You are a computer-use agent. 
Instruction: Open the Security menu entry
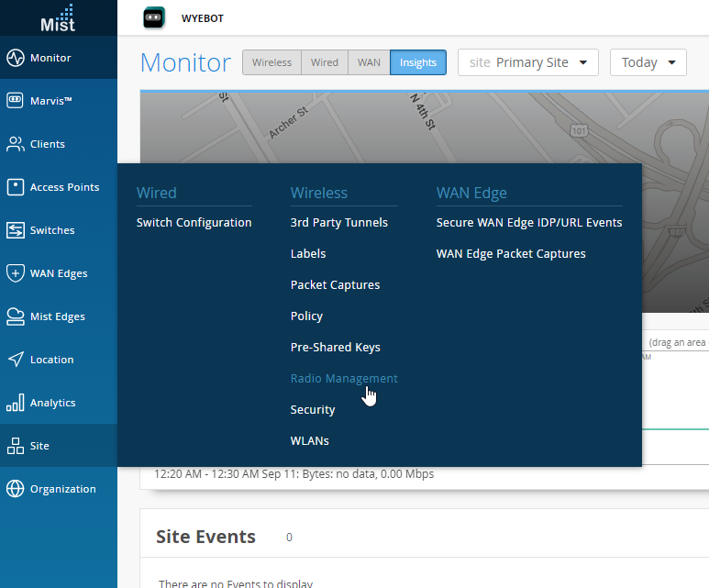point(313,410)
